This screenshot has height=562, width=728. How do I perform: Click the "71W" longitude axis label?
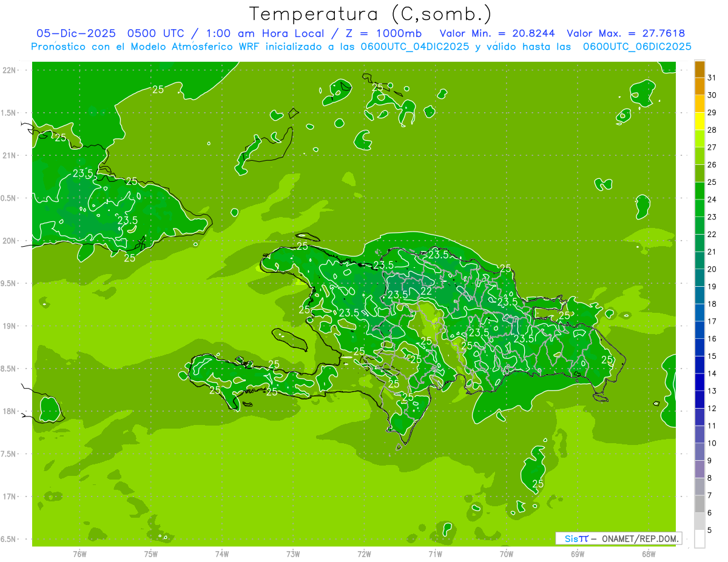pos(435,554)
